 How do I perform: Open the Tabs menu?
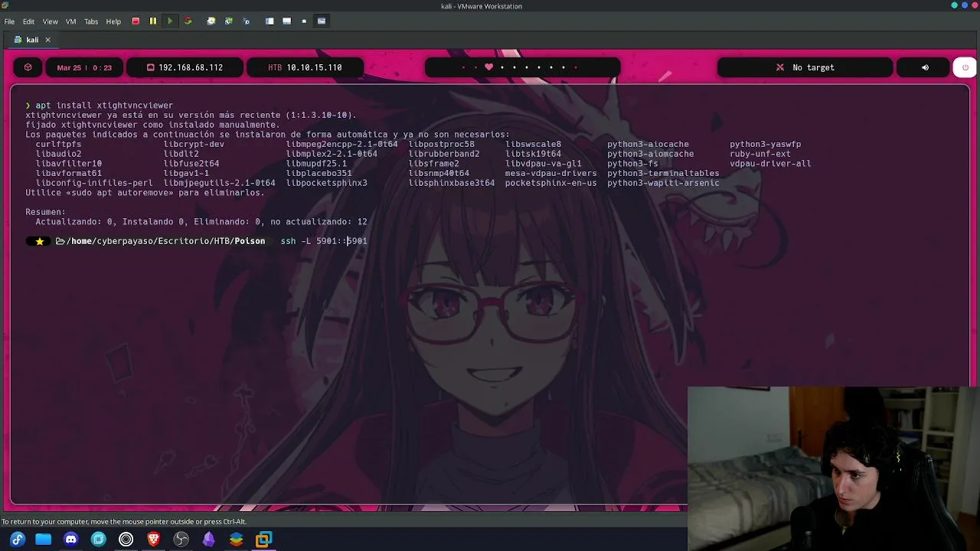pos(91,21)
